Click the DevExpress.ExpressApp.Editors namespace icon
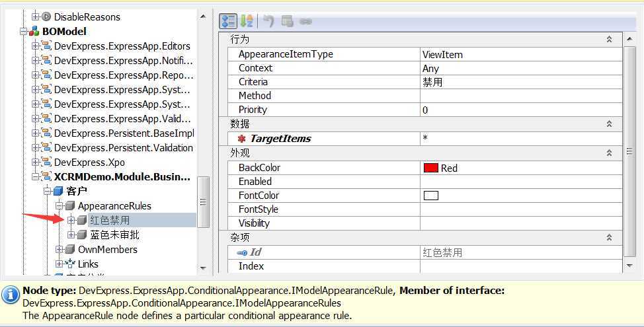644x327 pixels. [x=46, y=46]
